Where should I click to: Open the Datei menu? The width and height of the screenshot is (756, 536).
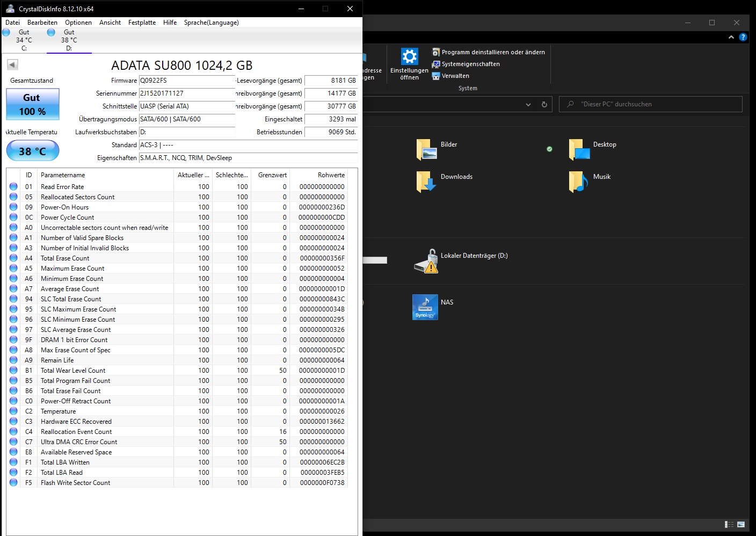click(12, 23)
